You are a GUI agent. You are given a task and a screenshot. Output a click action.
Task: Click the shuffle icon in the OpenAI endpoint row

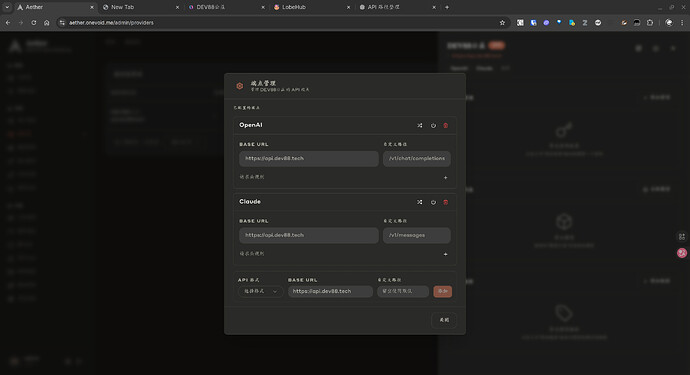click(x=420, y=125)
